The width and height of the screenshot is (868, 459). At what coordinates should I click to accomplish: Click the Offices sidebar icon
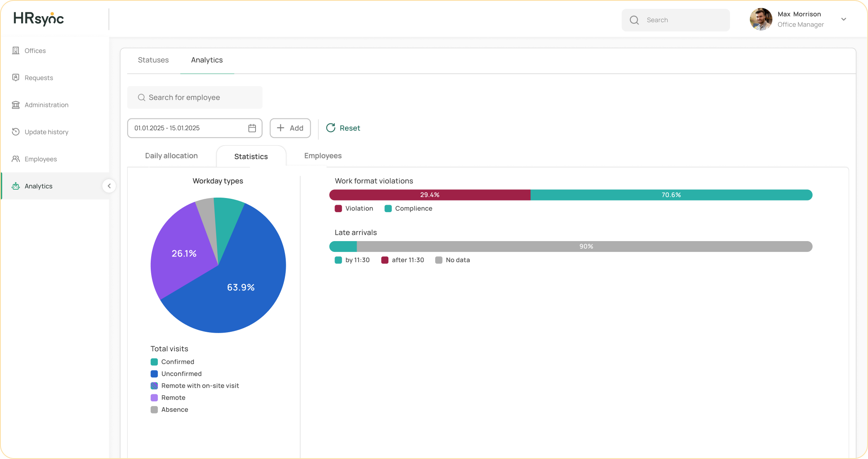(x=15, y=51)
